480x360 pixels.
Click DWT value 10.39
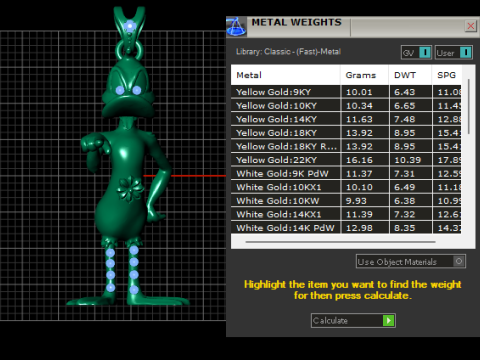pos(407,160)
